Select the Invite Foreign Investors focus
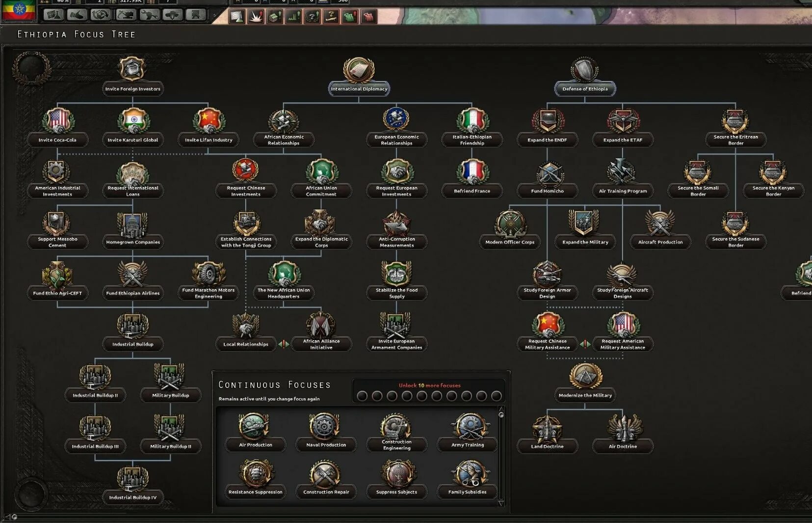Screen dimensions: 812x523 pos(132,75)
